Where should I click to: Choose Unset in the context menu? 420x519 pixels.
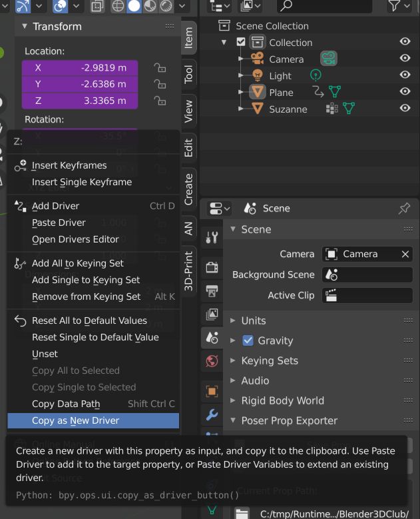94,354
